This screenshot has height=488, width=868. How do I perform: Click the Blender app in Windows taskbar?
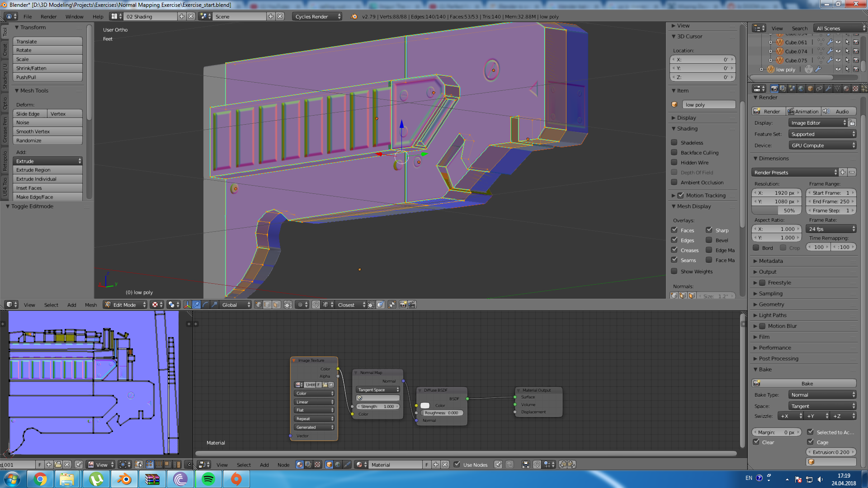pyautogui.click(x=124, y=479)
